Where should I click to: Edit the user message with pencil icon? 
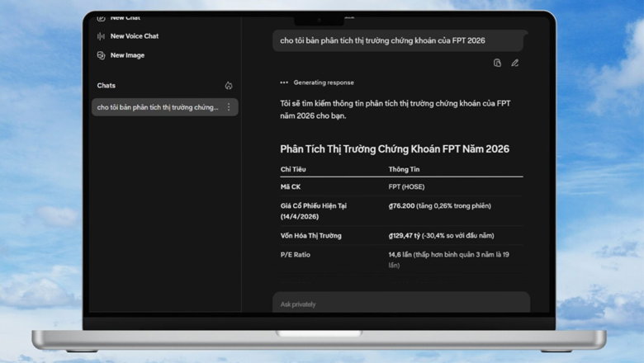(x=515, y=63)
